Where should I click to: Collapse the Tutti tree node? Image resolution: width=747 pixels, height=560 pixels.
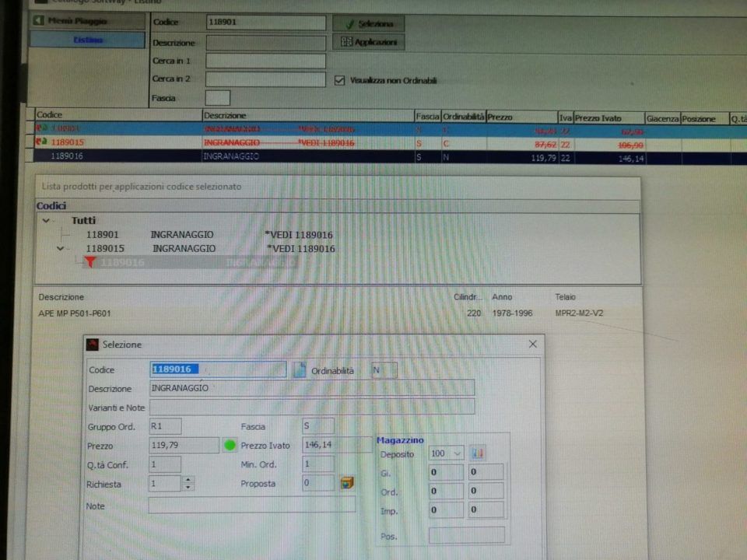[46, 221]
